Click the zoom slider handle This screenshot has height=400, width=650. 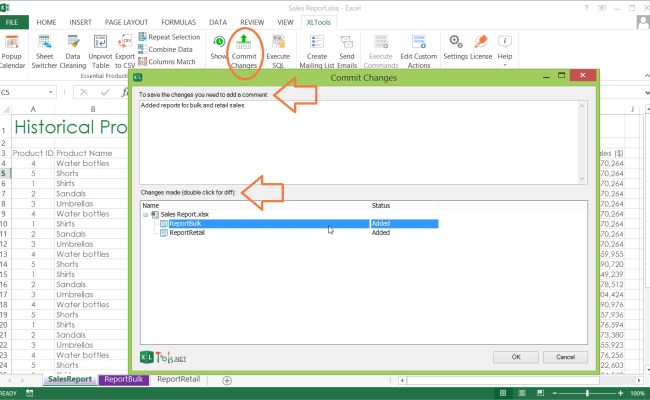pos(587,393)
